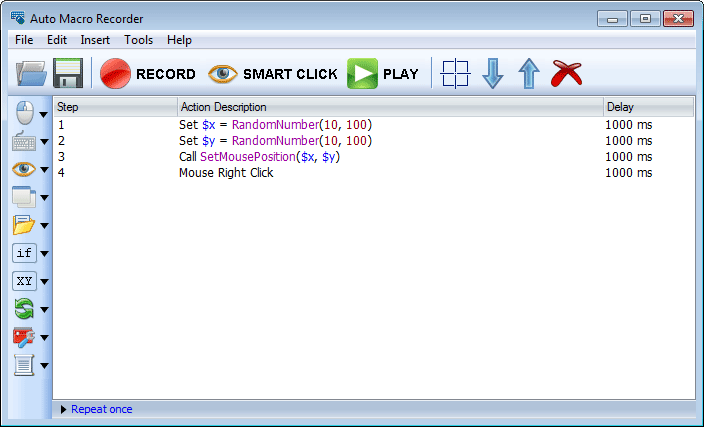
Task: Click the Step column header
Action: point(115,107)
